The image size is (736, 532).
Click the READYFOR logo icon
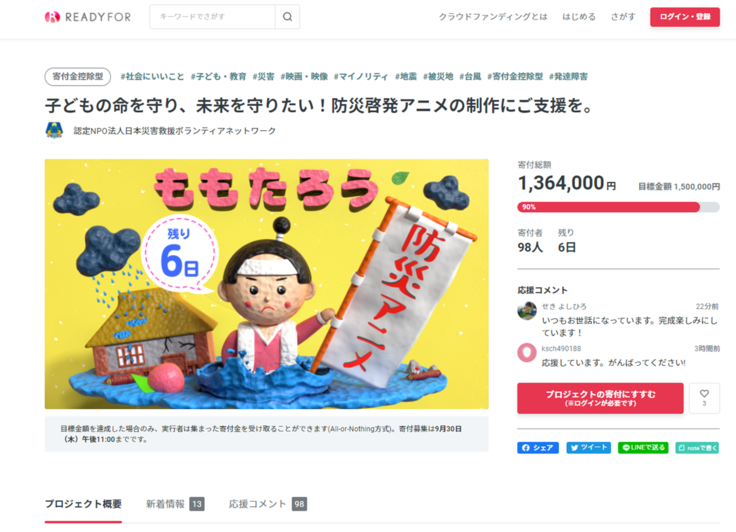(x=52, y=17)
